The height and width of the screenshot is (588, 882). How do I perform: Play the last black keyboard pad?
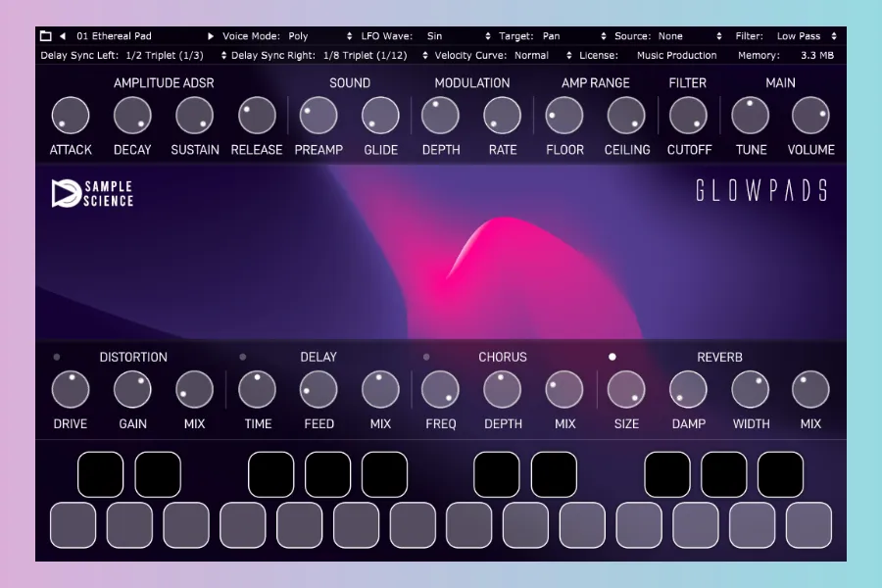[781, 474]
